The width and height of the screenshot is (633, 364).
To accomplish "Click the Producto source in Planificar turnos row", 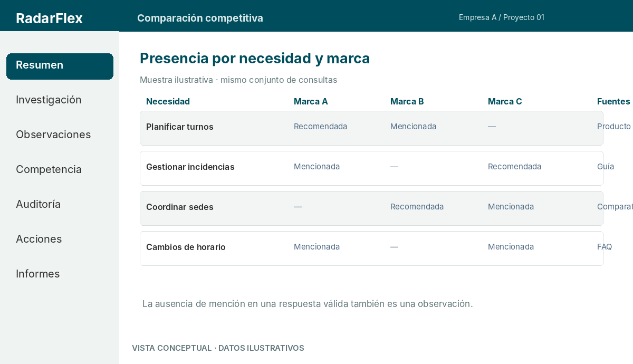I will [x=614, y=127].
